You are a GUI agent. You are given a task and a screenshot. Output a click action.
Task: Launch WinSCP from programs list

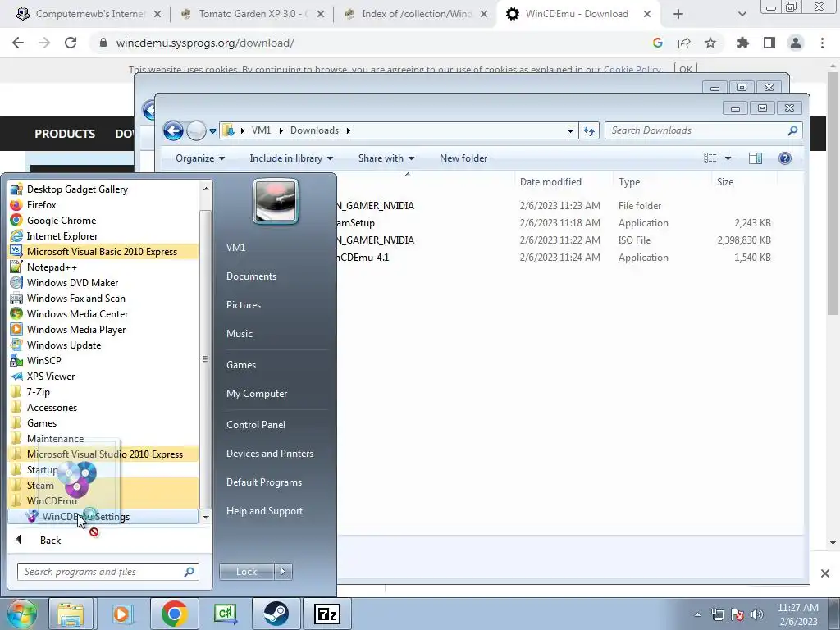click(44, 360)
